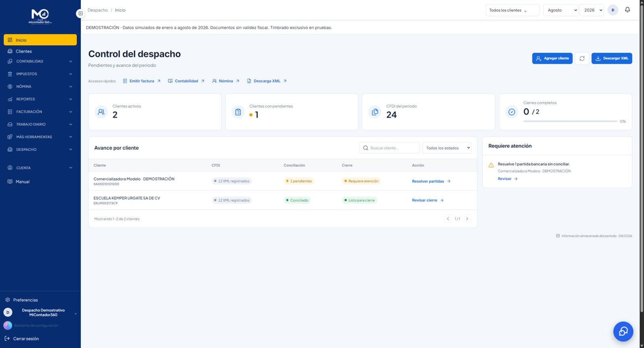
Task: Expand MÁS HERRAMIENTAS sidebar section
Action: (x=40, y=137)
